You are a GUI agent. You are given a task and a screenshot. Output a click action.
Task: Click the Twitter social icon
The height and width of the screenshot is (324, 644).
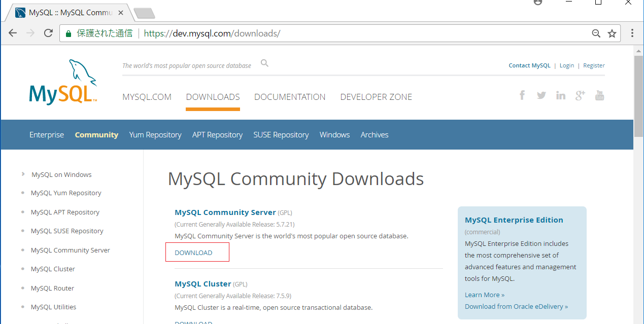tap(541, 95)
